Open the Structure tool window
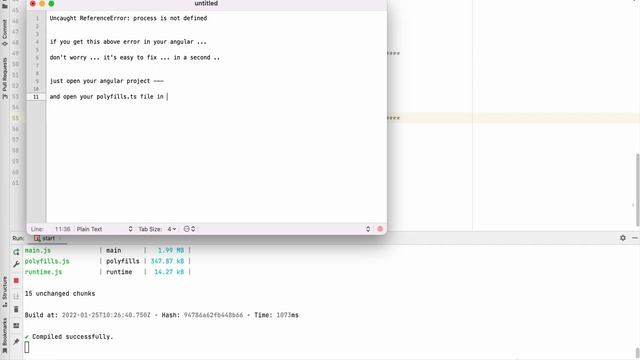Screen dimensions: 640x360 pyautogui.click(x=4, y=291)
